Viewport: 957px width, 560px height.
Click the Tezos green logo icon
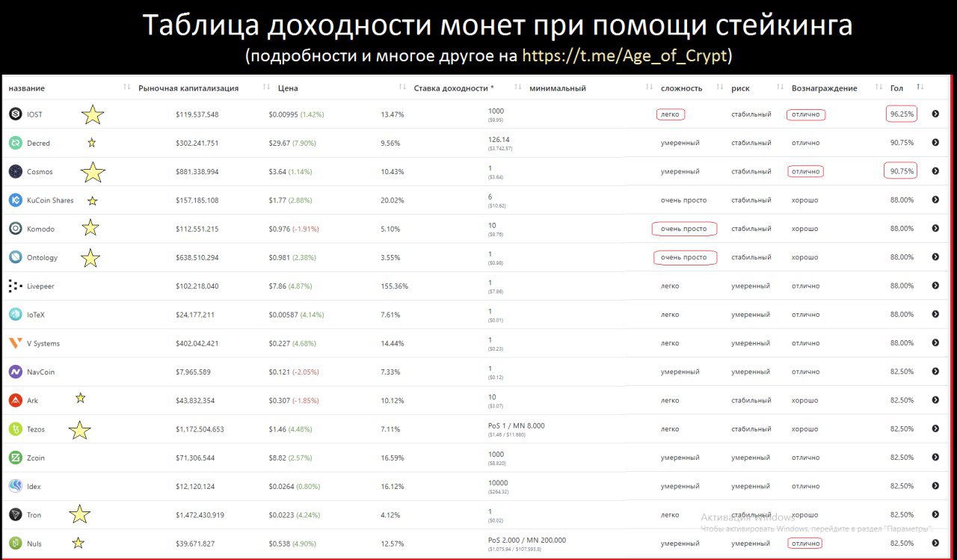tap(15, 429)
